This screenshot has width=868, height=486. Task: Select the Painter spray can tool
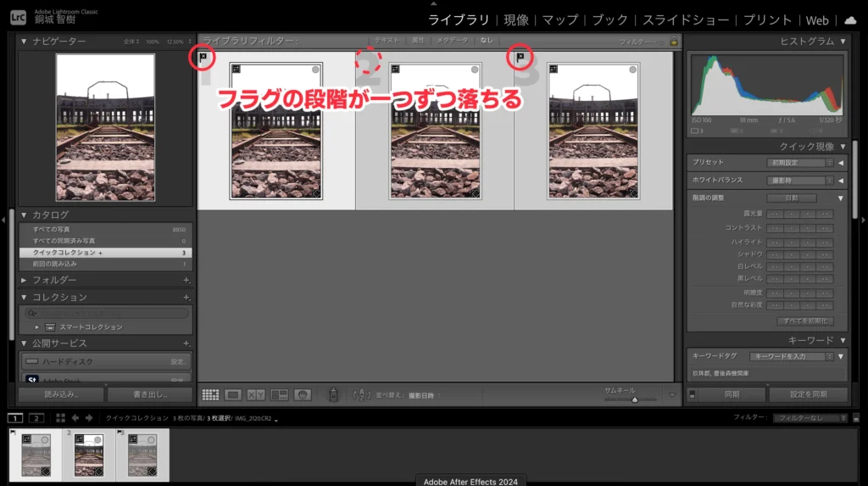pos(334,394)
